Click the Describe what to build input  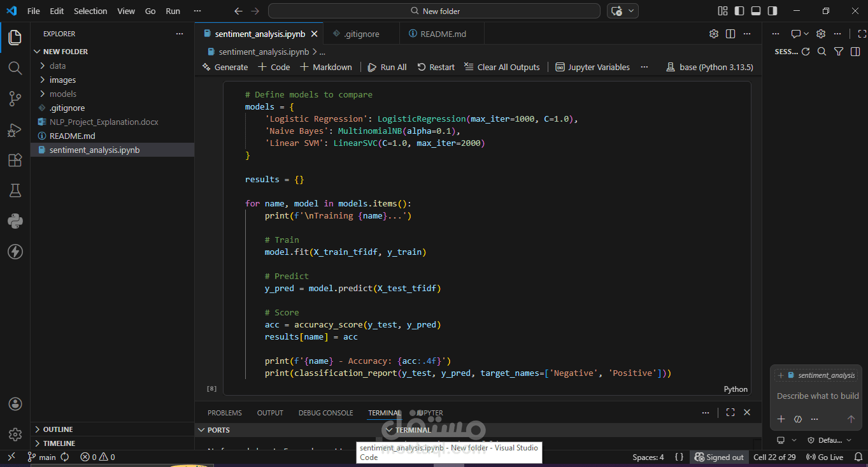point(818,396)
